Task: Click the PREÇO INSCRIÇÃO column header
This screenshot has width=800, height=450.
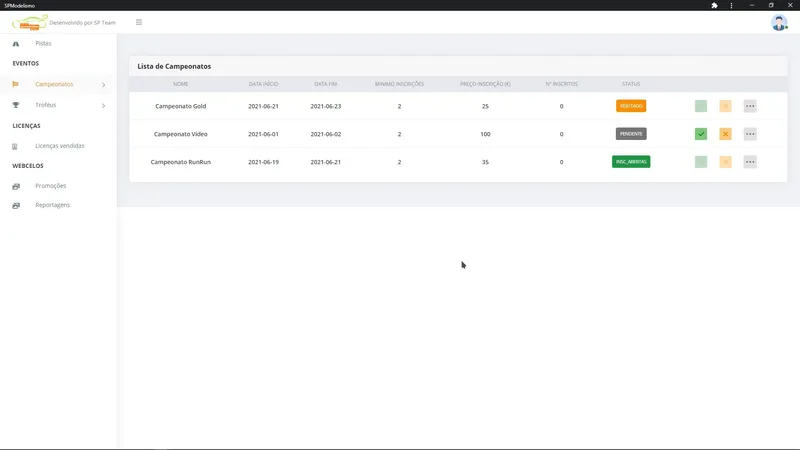Action: [x=485, y=84]
